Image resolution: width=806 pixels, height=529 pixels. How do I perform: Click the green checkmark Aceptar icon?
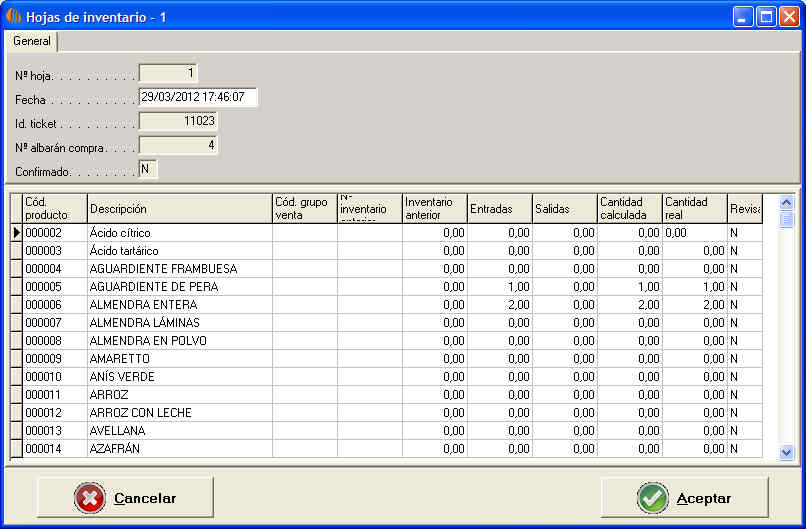[654, 498]
